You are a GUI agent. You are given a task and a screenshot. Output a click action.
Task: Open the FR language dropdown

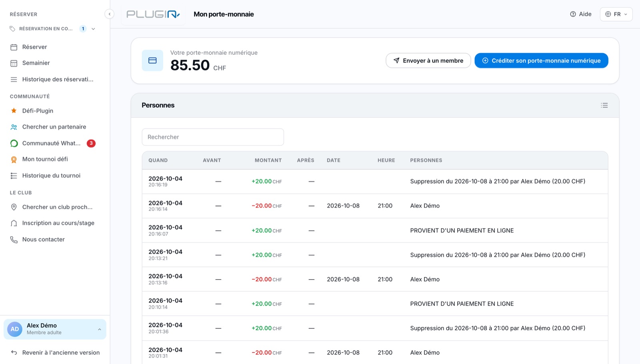[616, 14]
